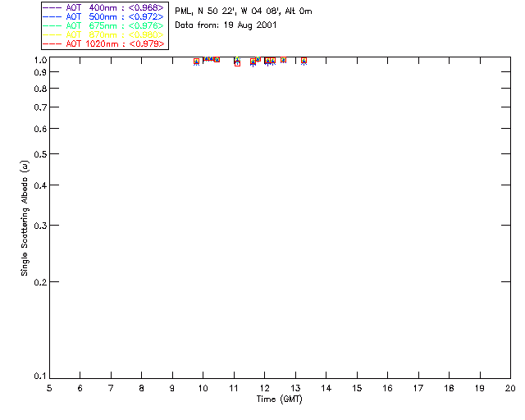Select the low red square marker just after 11 GMT
This screenshot has height=420, width=525.
(237, 64)
